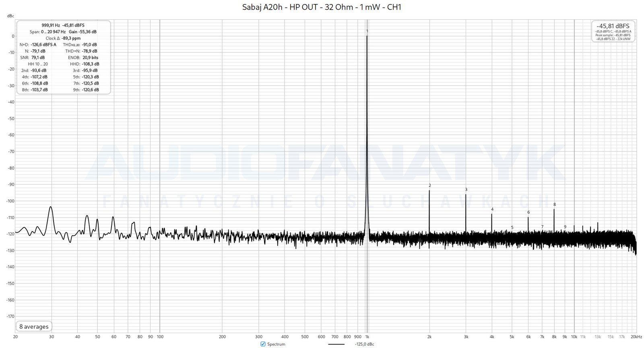The width and height of the screenshot is (644, 348).
Task: Click the 0 tick on level axis
Action: pos(13,36)
